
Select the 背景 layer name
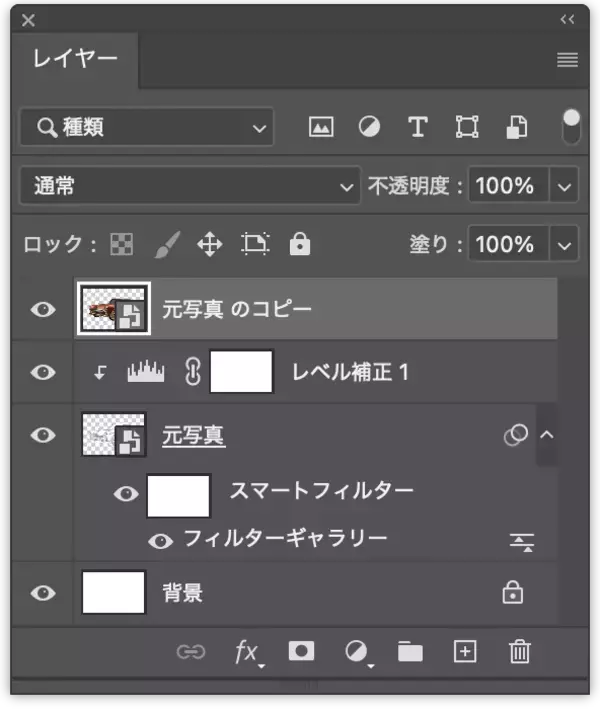click(183, 593)
